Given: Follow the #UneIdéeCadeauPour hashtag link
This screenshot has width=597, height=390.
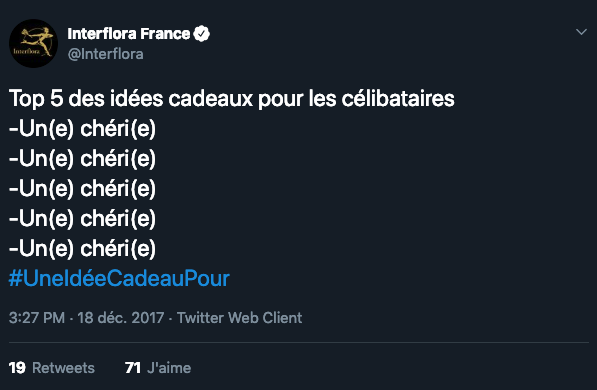Looking at the screenshot, I should tap(119, 278).
